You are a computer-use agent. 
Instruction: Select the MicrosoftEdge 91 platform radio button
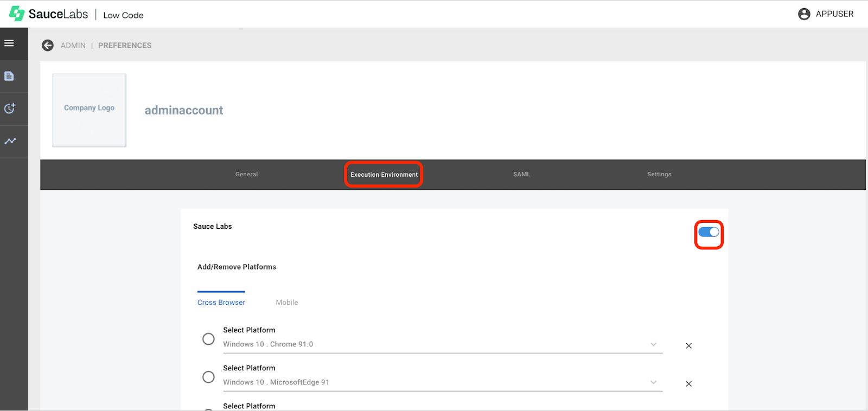(208, 377)
